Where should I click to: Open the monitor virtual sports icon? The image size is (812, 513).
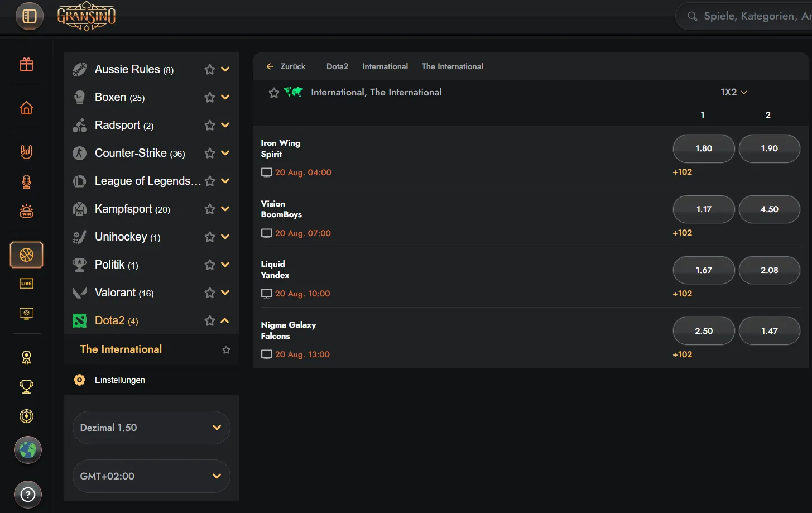coord(27,313)
